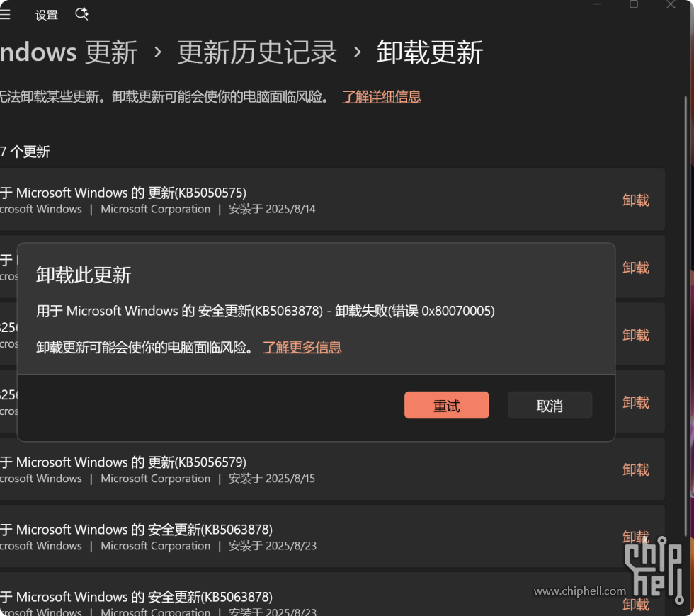694x616 pixels.
Task: Open the 了解详细信息 link
Action: 382,96
